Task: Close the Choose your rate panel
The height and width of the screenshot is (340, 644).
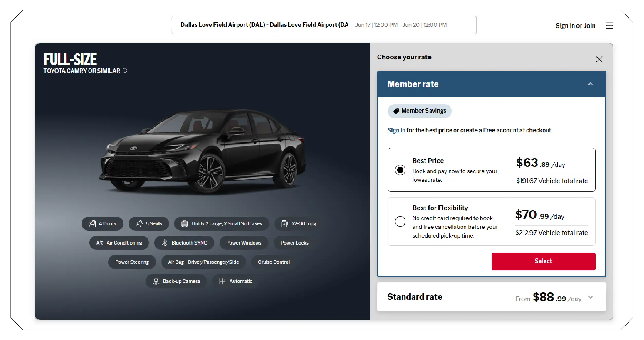Action: point(599,59)
